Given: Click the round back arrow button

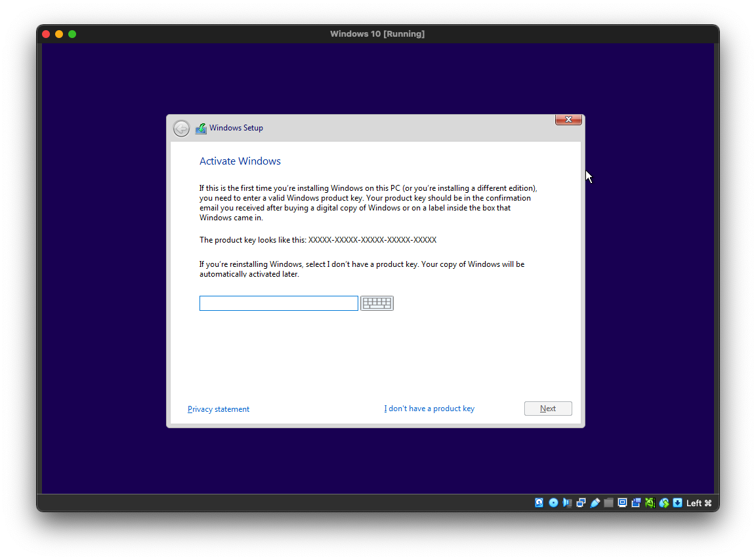Looking at the screenshot, I should (x=181, y=129).
